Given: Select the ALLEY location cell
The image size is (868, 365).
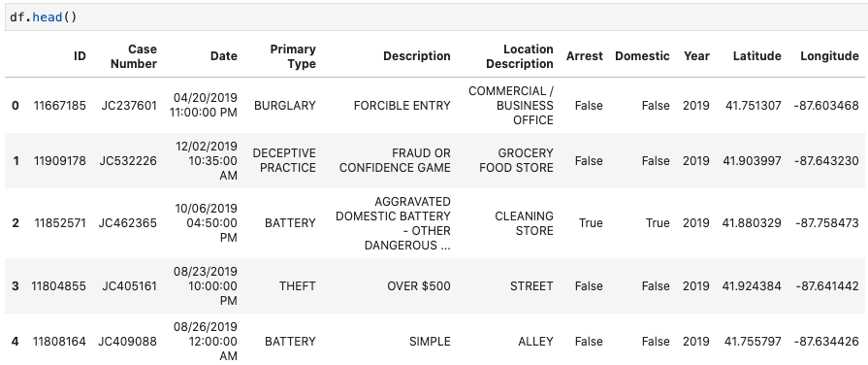Looking at the screenshot, I should click(x=535, y=341).
